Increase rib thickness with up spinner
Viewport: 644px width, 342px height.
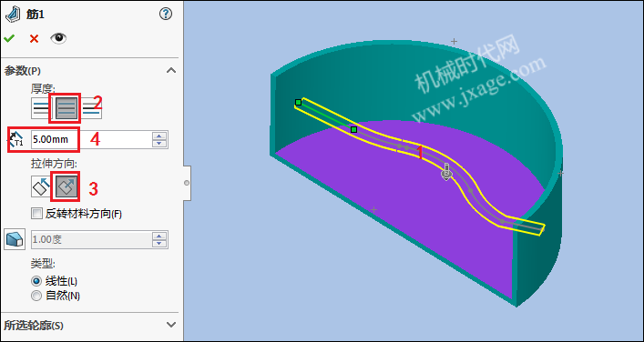click(158, 136)
